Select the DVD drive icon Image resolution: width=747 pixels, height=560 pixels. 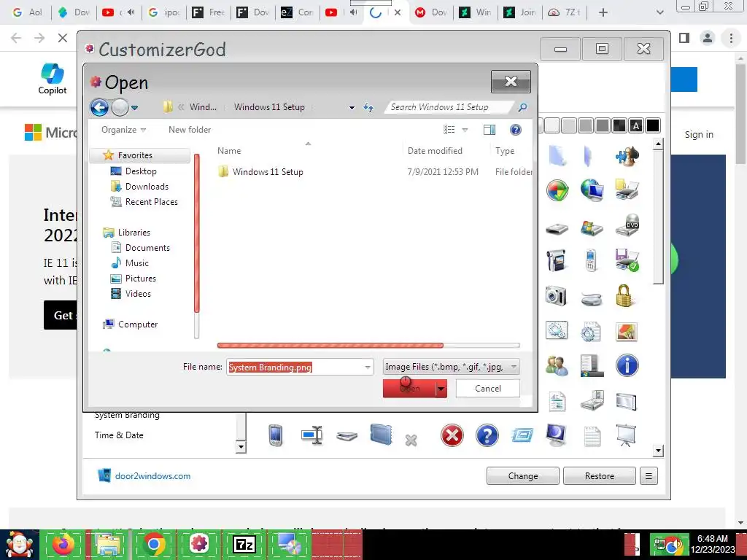pyautogui.click(x=627, y=225)
